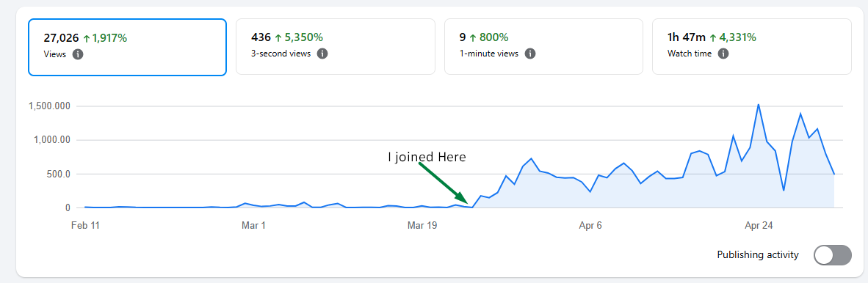868x283 pixels.
Task: Open the 1-minute views metric card
Action: pyautogui.click(x=543, y=47)
